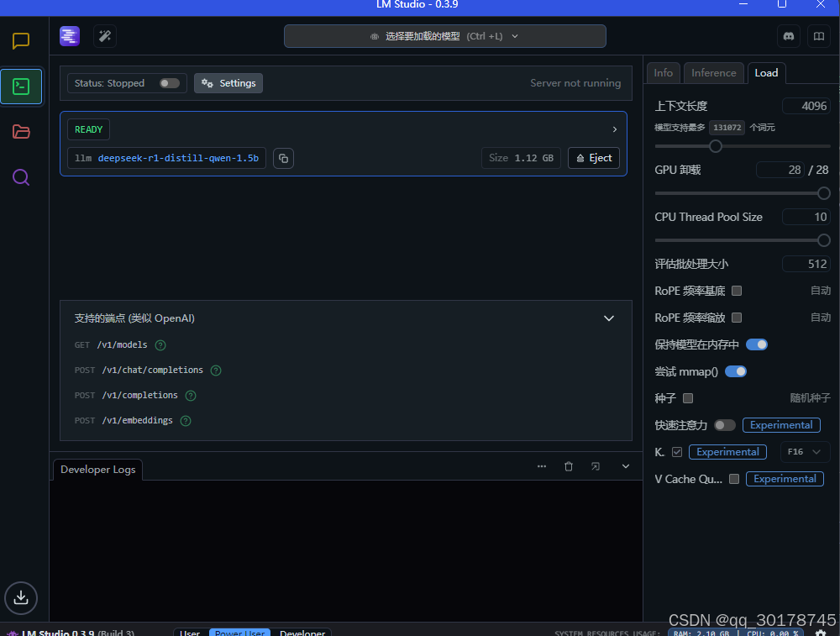Eject the deepseek-r1-distill-qwen-1.5b model
The height and width of the screenshot is (636, 840).
point(594,158)
